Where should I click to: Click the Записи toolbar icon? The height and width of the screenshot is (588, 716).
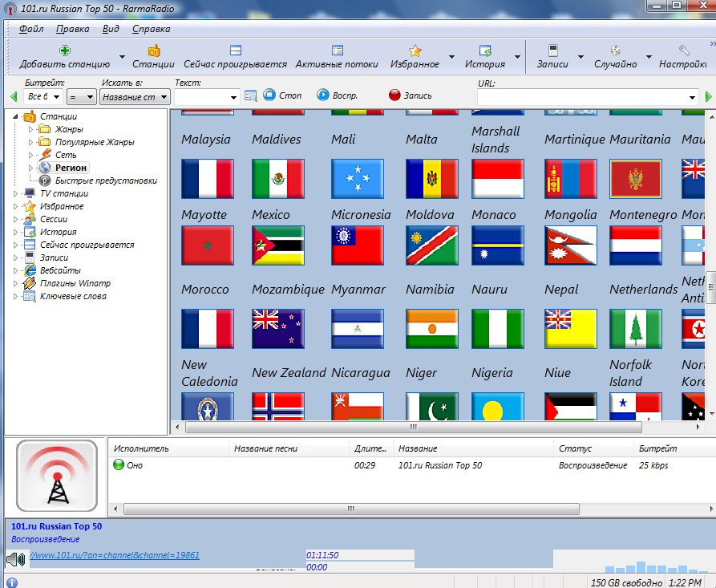(x=552, y=51)
